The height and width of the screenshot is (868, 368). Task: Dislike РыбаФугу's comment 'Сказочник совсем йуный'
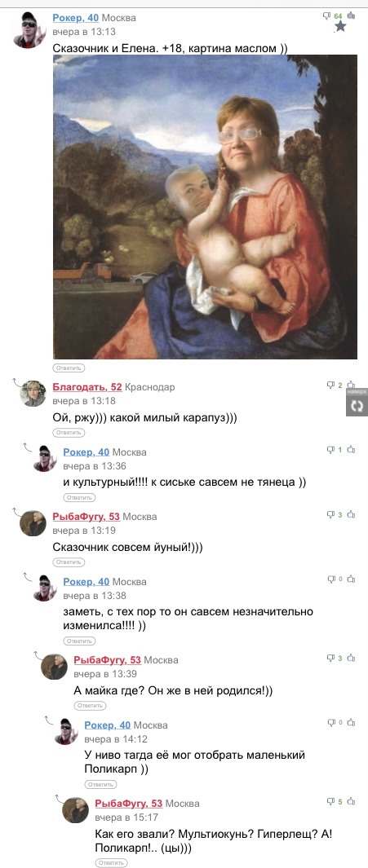(330, 515)
